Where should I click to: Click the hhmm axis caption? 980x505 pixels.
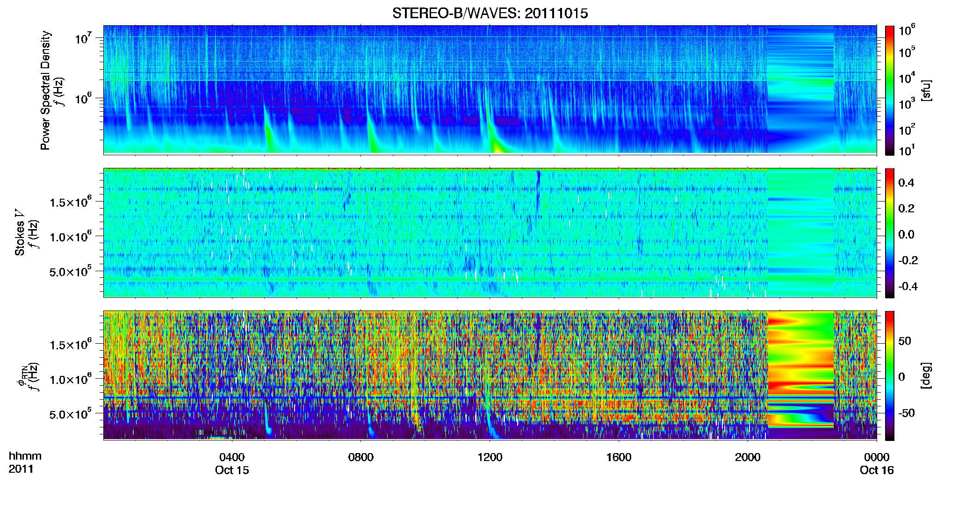pyautogui.click(x=25, y=456)
